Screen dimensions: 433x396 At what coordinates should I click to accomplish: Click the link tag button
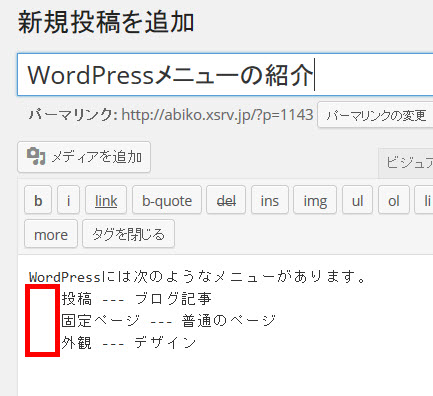pyautogui.click(x=106, y=200)
